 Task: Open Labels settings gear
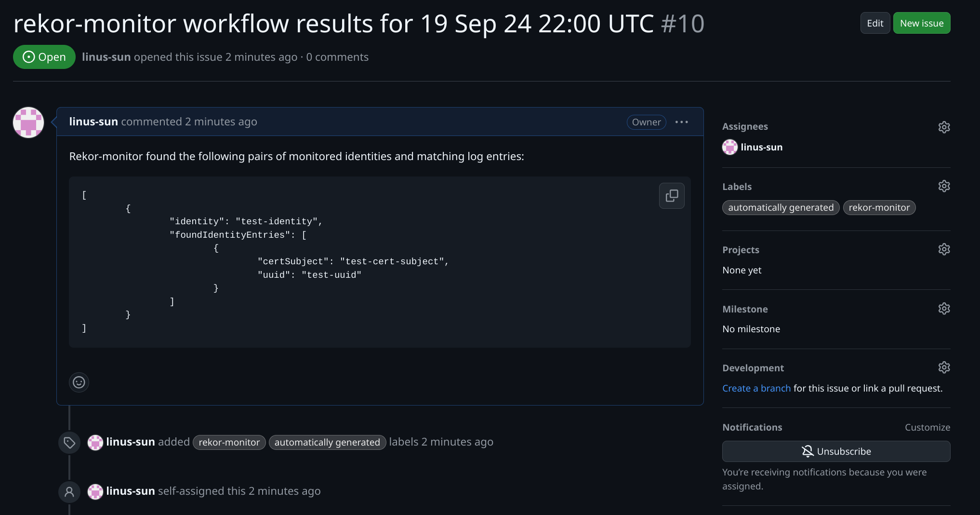[944, 186]
